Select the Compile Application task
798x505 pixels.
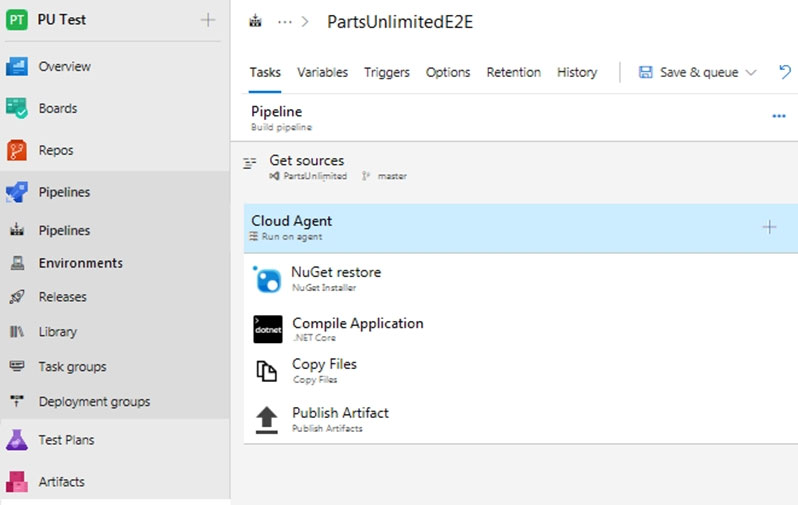click(x=521, y=329)
